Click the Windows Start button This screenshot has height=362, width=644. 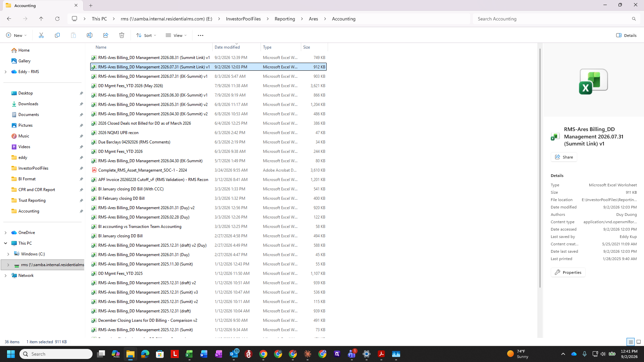(x=11, y=354)
